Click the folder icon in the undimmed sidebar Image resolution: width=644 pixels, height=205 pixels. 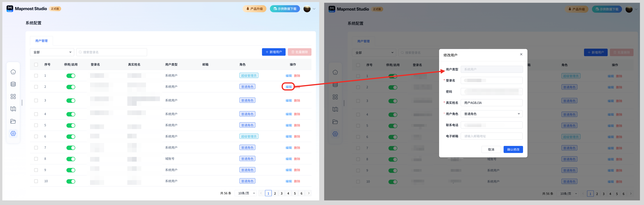13,121
